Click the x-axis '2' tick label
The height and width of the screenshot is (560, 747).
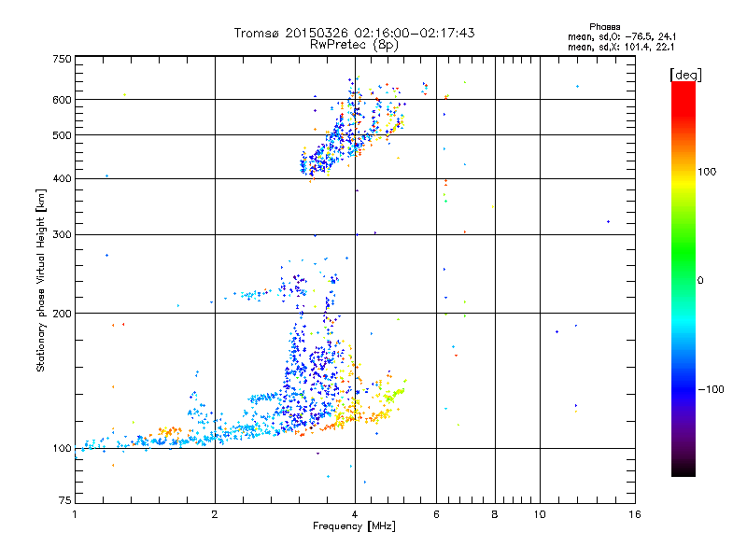[215, 514]
